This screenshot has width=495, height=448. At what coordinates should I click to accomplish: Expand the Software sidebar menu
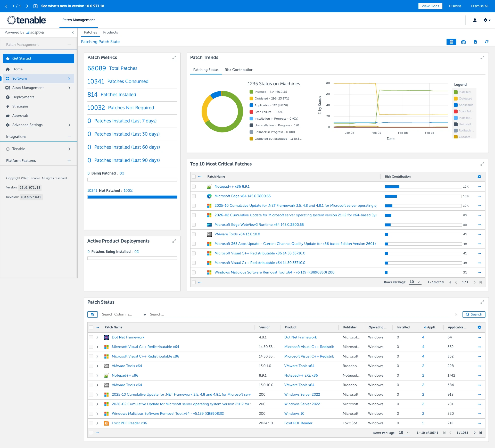coord(69,79)
